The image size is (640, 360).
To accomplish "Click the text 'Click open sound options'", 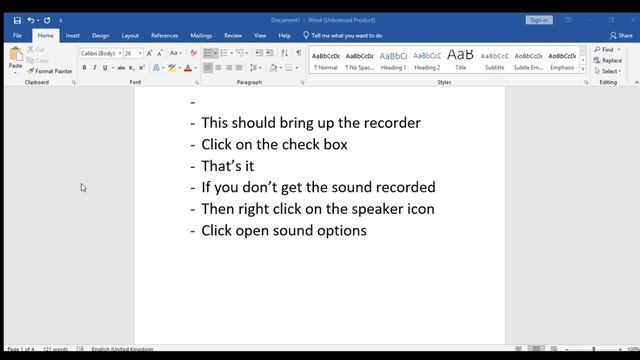I will point(284,231).
